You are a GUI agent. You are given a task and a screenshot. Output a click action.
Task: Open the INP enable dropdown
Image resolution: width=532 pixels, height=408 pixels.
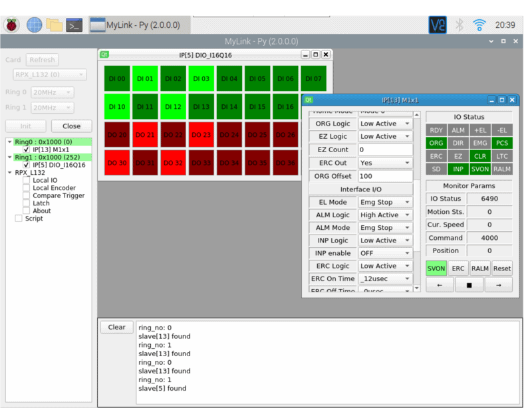tap(385, 253)
